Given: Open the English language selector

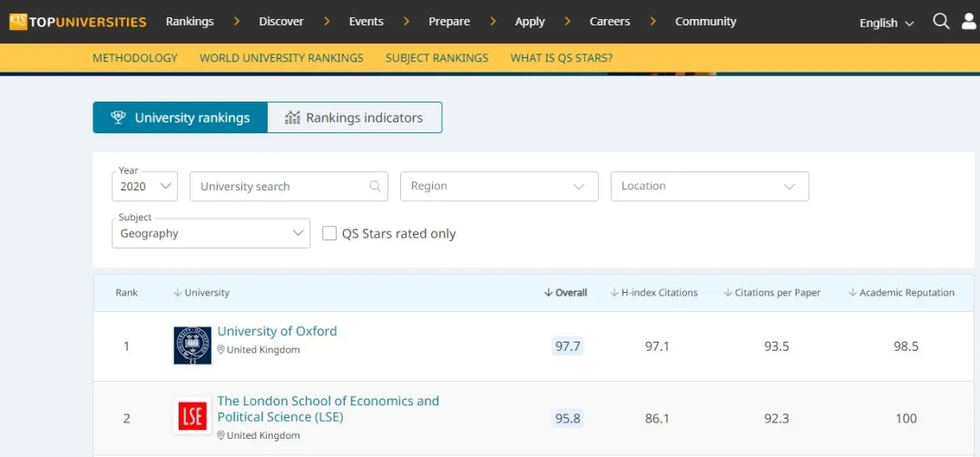Looking at the screenshot, I should point(887,23).
